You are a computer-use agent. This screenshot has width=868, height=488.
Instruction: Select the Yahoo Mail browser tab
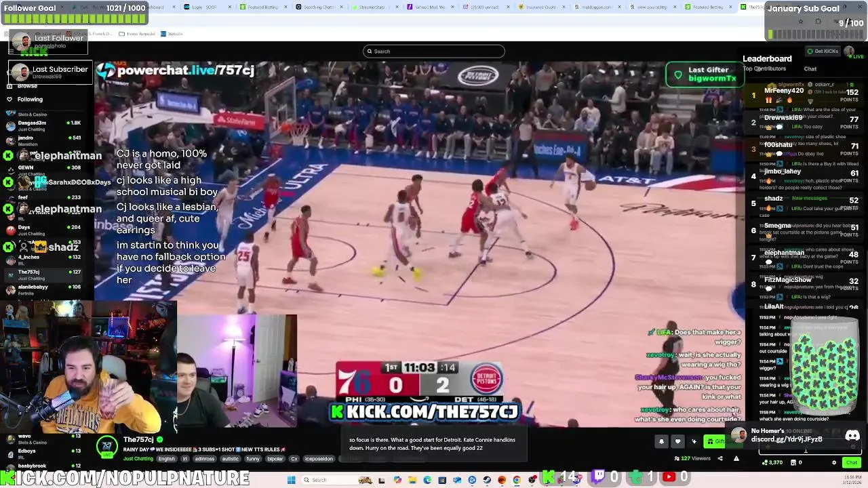click(x=432, y=7)
